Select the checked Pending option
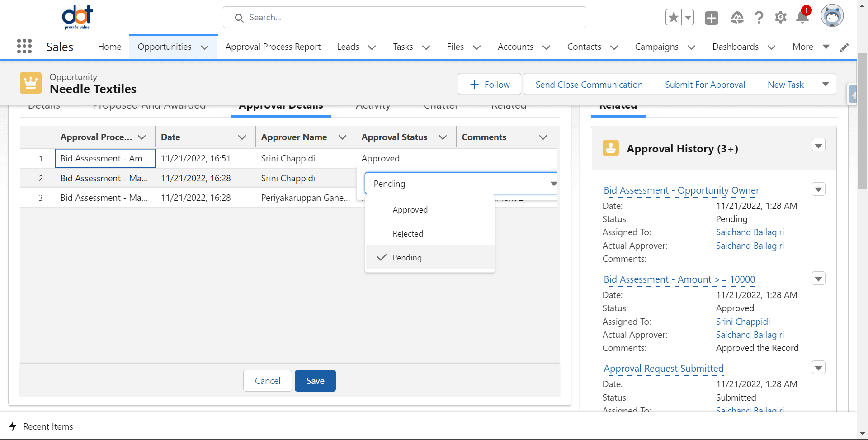 click(430, 257)
